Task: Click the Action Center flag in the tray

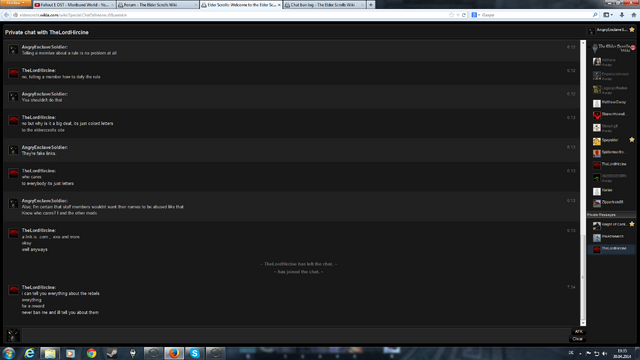Action: [589, 353]
